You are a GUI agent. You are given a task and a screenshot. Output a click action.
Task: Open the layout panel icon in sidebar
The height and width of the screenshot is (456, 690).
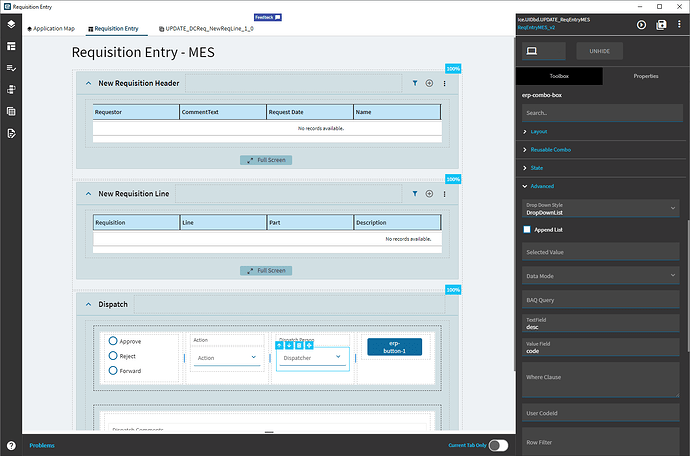(x=11, y=46)
